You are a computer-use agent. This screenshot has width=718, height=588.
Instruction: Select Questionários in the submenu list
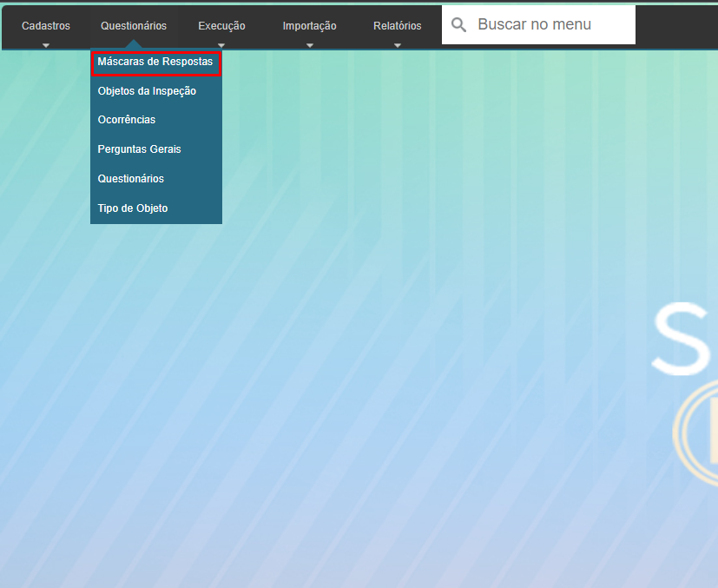point(131,179)
